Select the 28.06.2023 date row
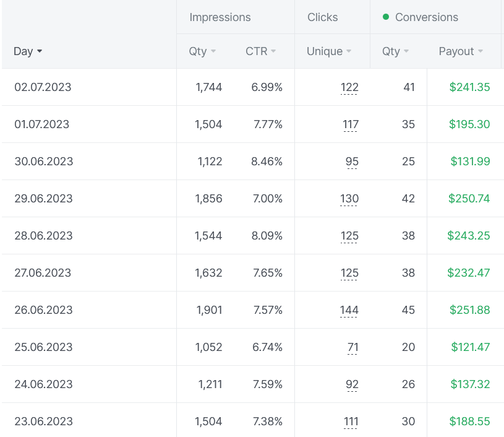504x437 pixels. (x=43, y=236)
